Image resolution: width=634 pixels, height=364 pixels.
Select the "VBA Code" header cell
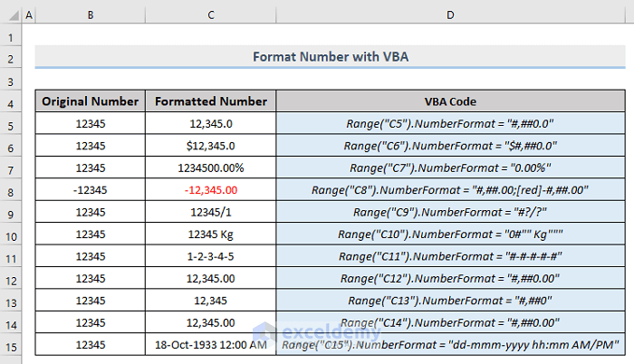pyautogui.click(x=450, y=101)
